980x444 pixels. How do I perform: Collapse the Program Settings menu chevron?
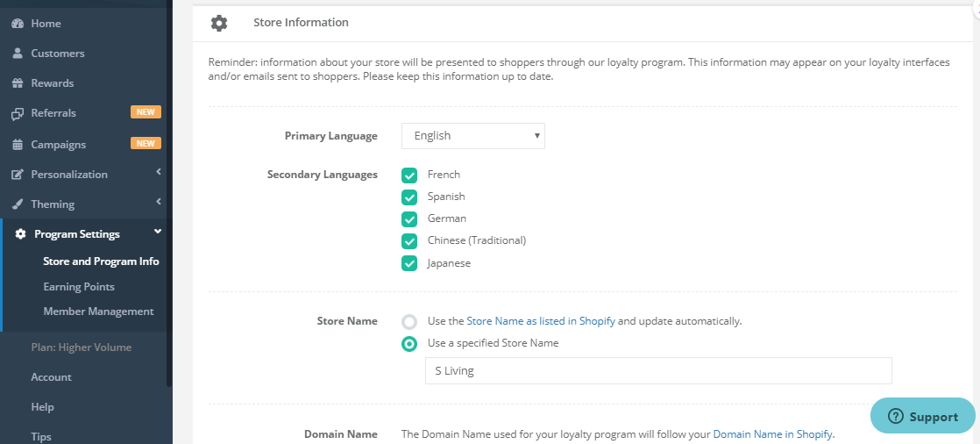click(x=158, y=232)
